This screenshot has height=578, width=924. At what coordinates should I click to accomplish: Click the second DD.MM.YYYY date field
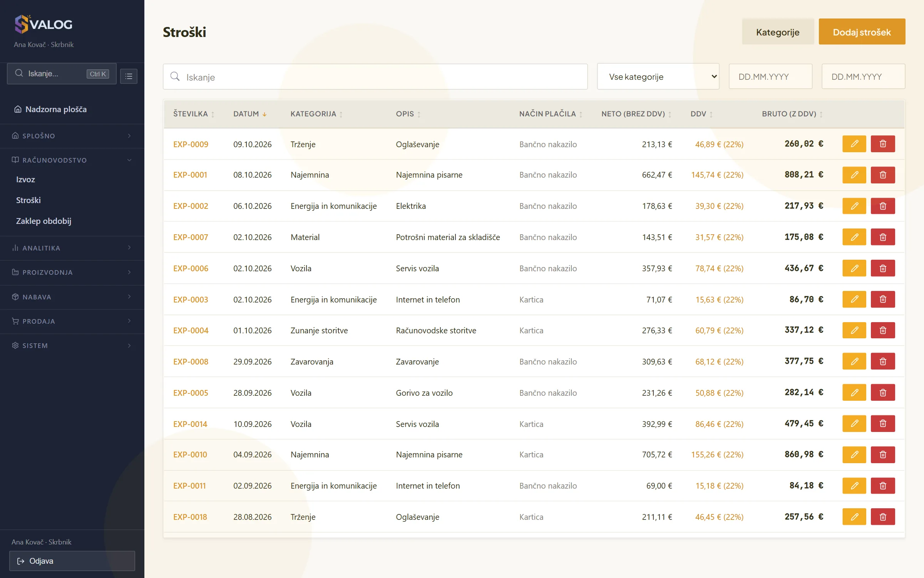[x=863, y=77]
